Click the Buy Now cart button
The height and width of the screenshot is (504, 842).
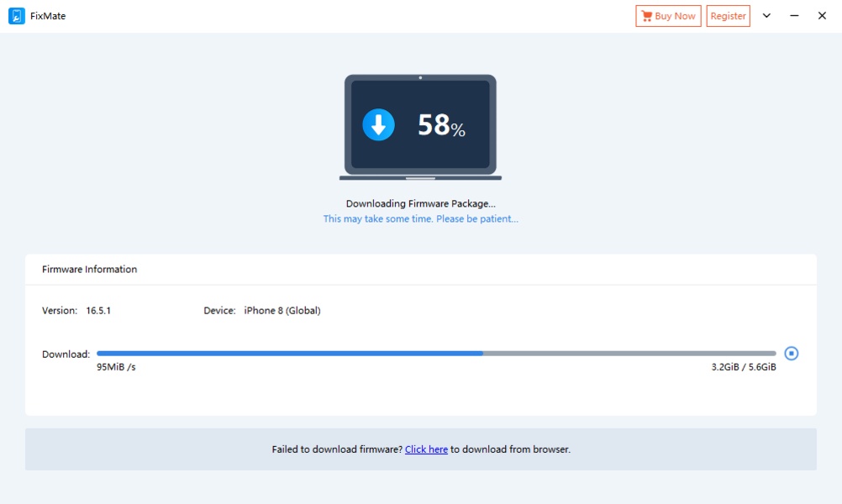pyautogui.click(x=668, y=16)
